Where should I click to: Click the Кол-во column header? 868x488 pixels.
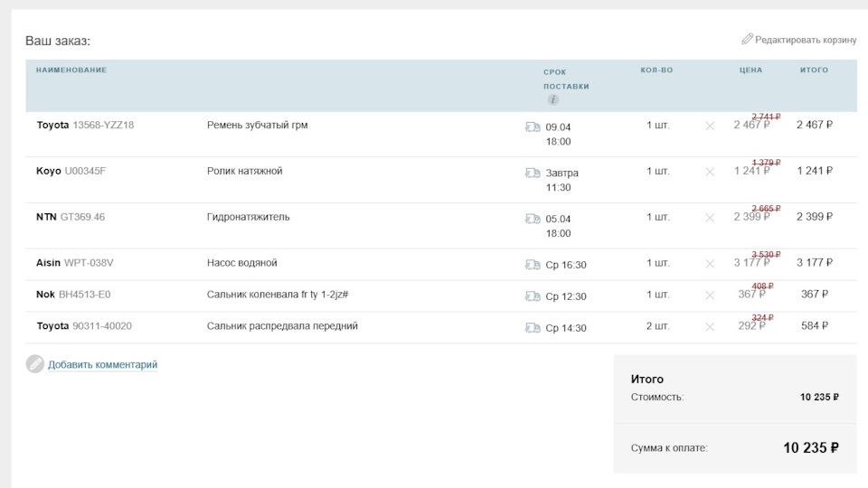click(656, 70)
